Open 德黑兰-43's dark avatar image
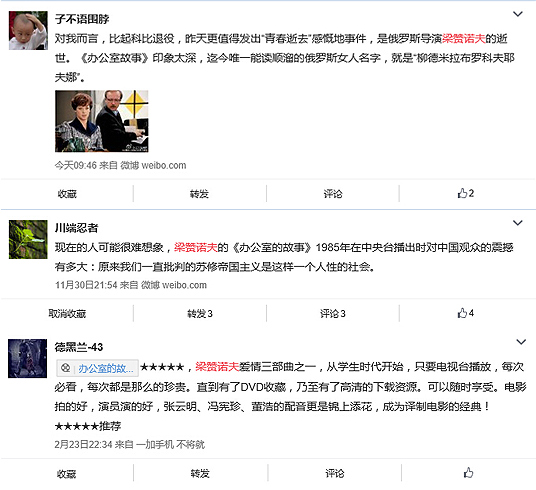This screenshot has height=490, width=536. point(27,358)
